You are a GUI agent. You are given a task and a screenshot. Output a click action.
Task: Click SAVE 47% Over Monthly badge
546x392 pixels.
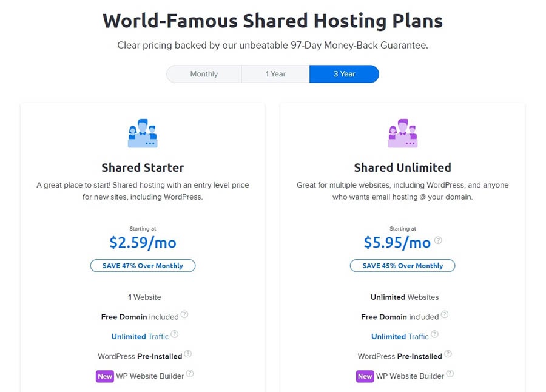[143, 266]
